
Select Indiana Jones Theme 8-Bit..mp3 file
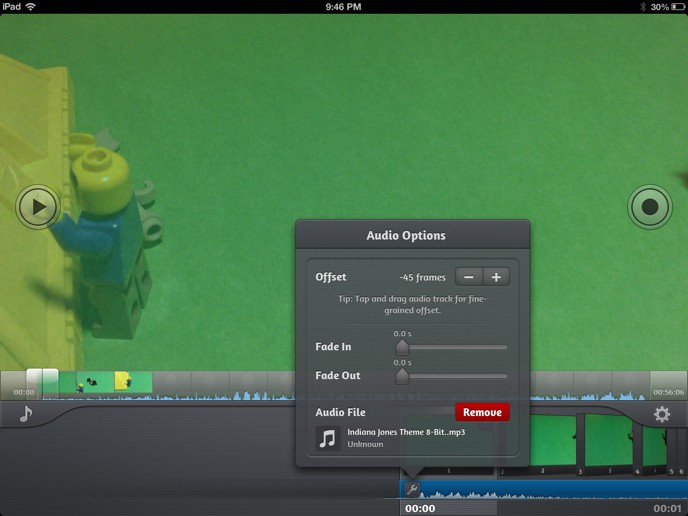(406, 432)
